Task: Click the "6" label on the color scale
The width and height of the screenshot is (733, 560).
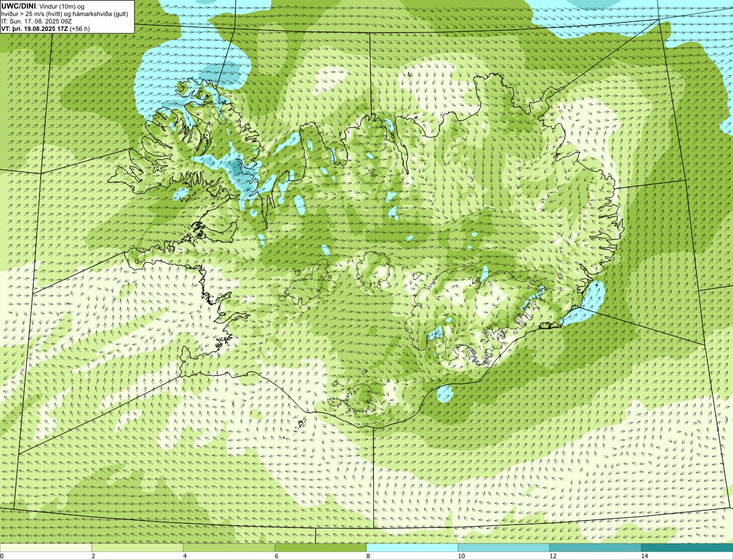Action: click(276, 556)
